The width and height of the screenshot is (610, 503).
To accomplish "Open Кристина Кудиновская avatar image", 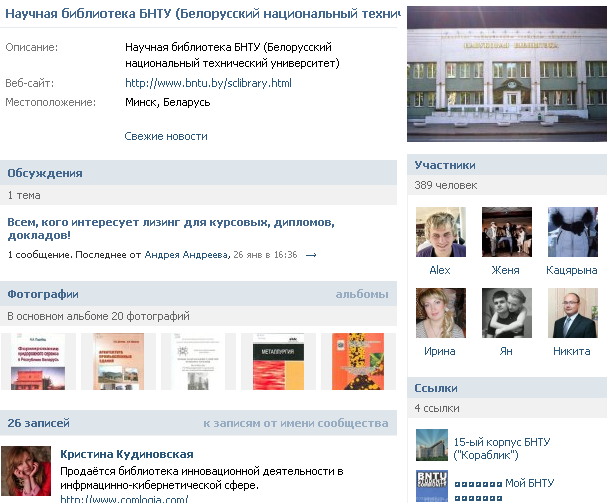I will pos(26,471).
